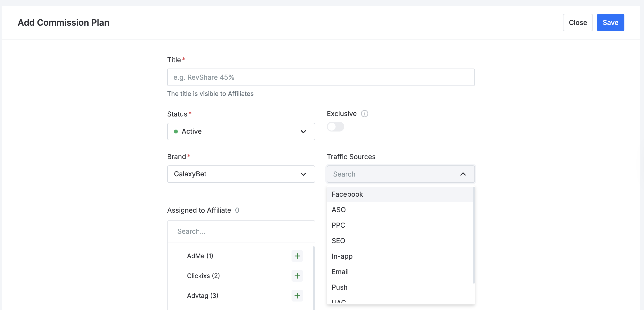The image size is (644, 310).
Task: Open the Status dropdown showing Active
Action: click(241, 131)
